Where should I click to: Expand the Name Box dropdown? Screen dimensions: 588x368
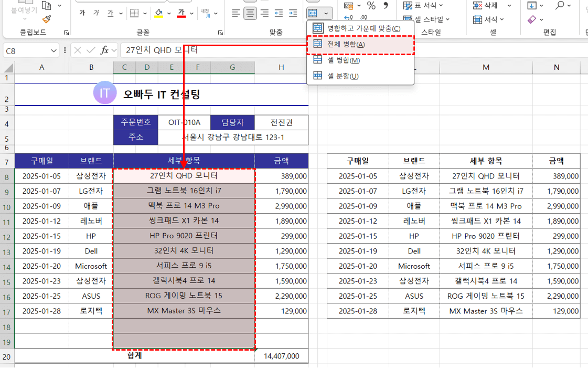[x=54, y=50]
